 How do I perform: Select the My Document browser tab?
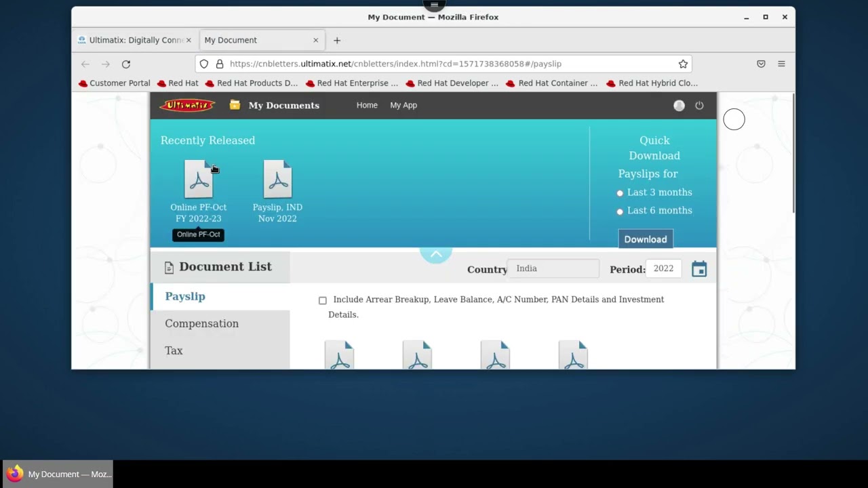pos(262,40)
